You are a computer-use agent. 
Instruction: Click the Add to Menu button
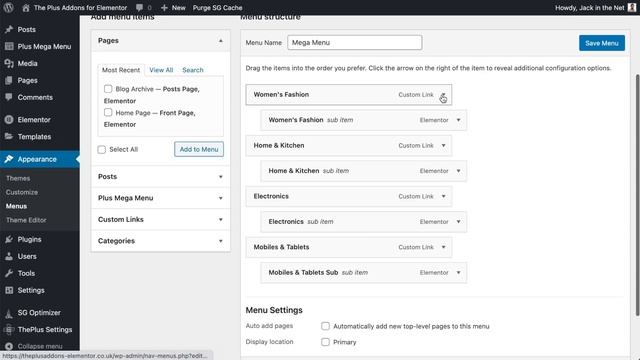[199, 149]
